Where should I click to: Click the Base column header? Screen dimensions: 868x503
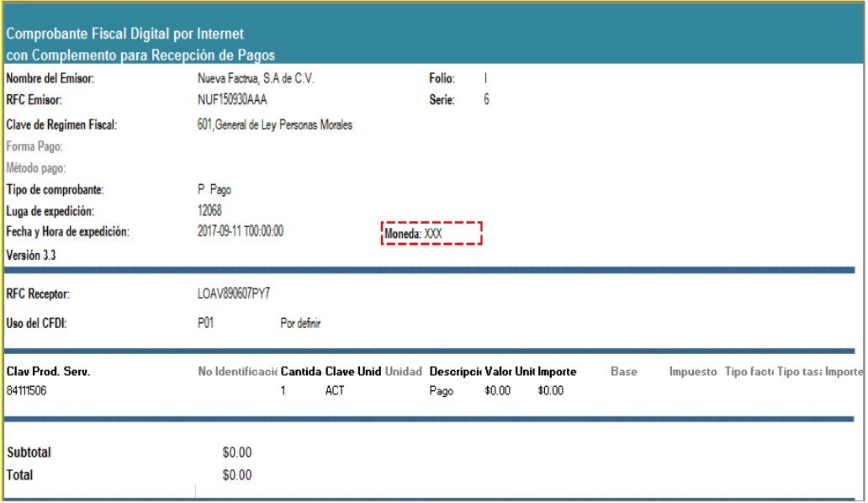pyautogui.click(x=623, y=371)
